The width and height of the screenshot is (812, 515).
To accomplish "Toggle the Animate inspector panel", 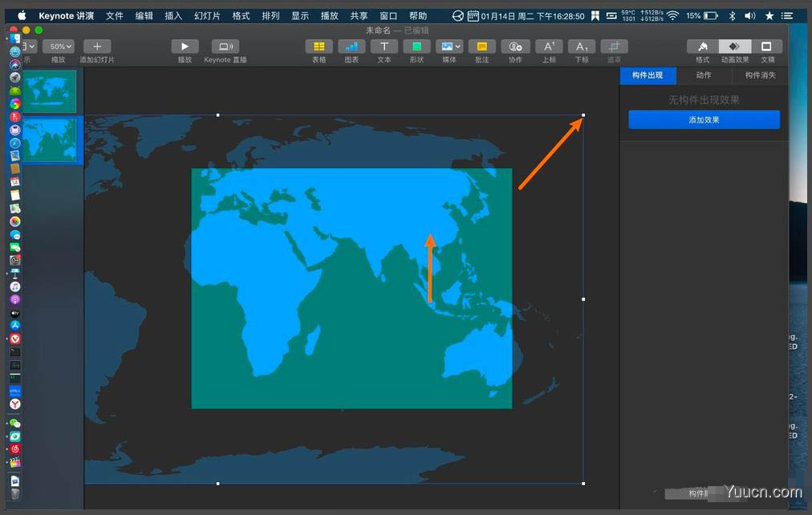I will 734,47.
